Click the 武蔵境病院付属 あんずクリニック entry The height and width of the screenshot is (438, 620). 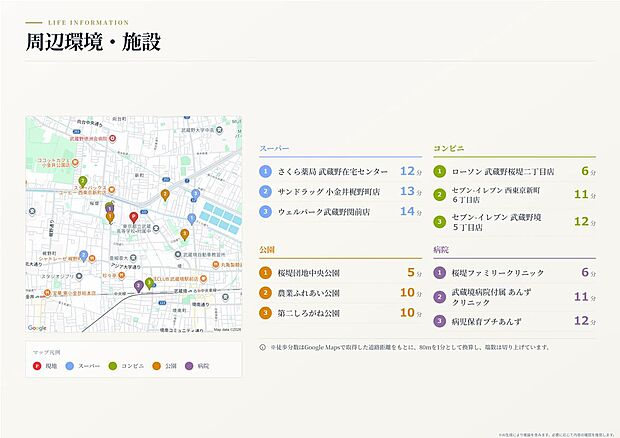491,297
